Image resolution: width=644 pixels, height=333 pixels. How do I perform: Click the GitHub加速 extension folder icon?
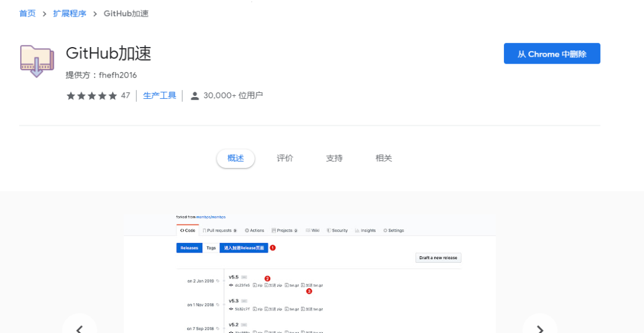click(x=37, y=61)
